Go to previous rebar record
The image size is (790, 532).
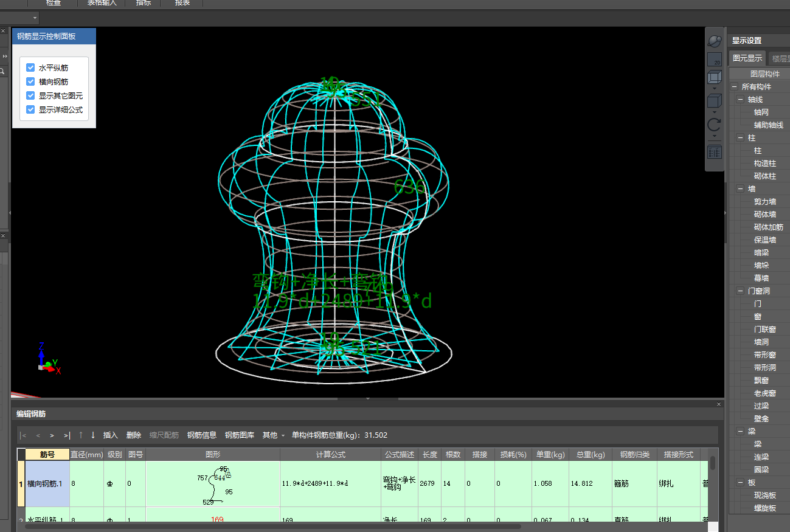point(38,435)
